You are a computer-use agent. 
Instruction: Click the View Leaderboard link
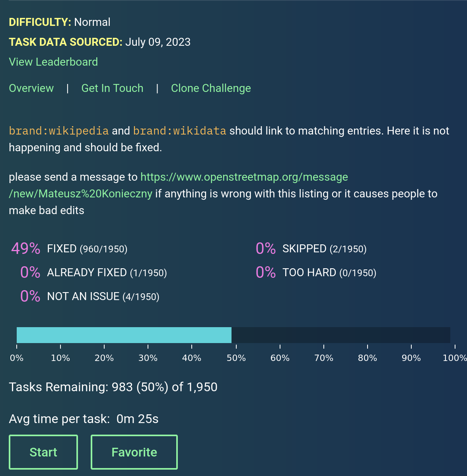point(53,62)
